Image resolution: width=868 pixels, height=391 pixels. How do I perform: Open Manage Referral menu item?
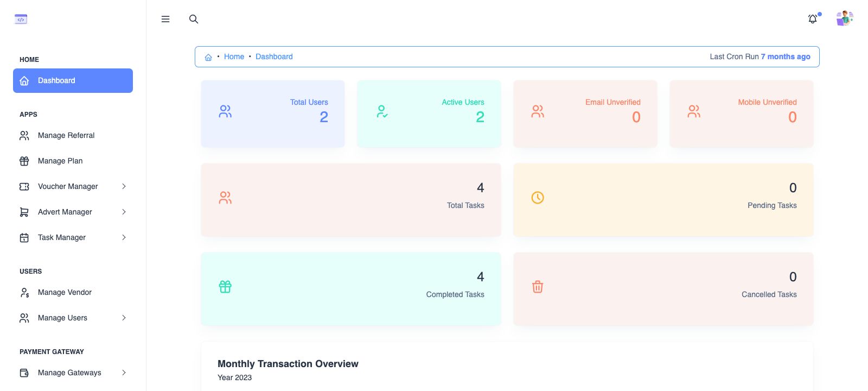66,135
